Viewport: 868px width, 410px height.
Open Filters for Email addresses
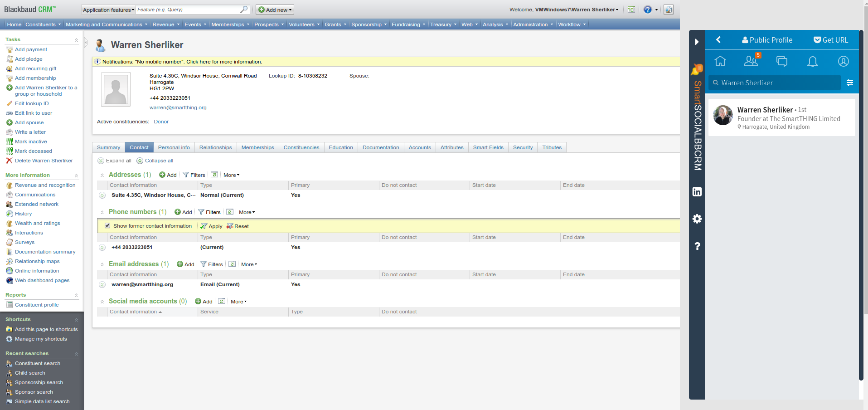tap(212, 264)
